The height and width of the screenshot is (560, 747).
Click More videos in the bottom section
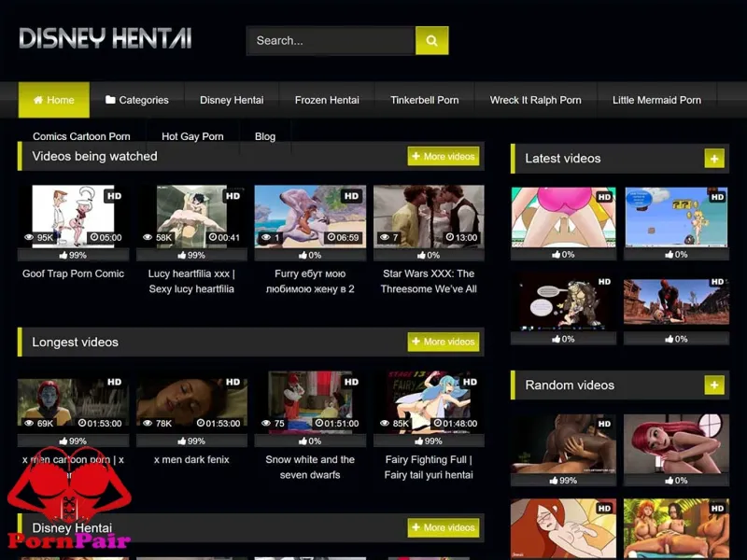[443, 527]
